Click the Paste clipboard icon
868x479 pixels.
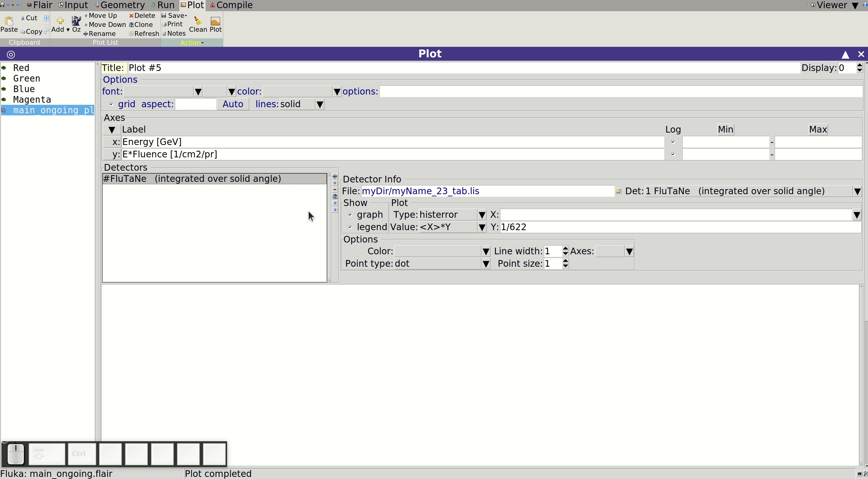click(x=9, y=21)
